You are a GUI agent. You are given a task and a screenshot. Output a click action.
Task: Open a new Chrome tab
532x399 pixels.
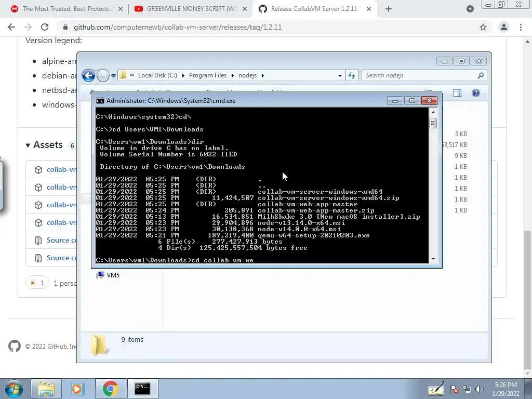(389, 9)
